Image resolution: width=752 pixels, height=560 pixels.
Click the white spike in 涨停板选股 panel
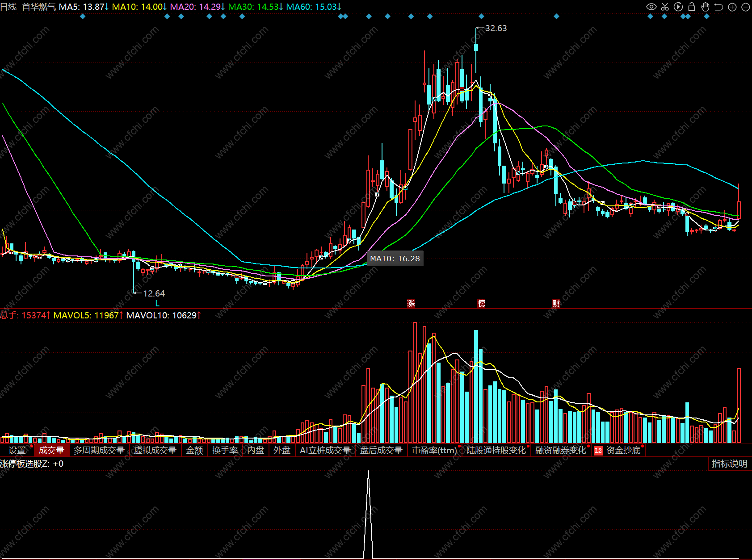(x=368, y=514)
